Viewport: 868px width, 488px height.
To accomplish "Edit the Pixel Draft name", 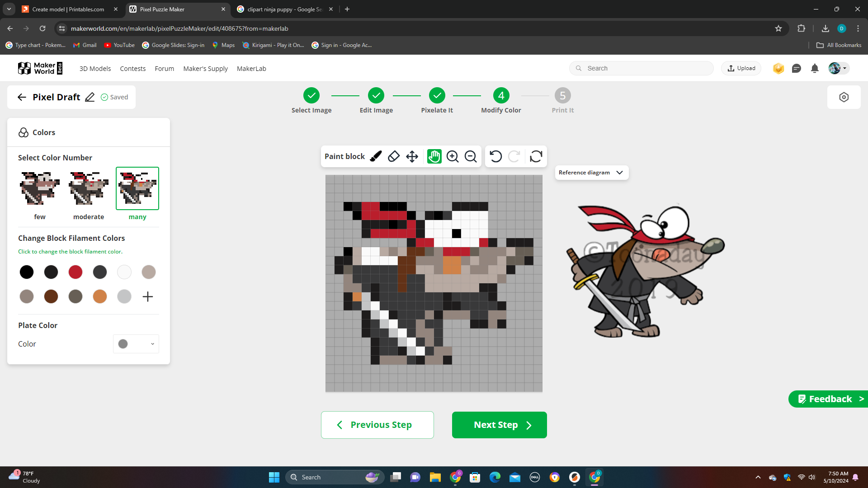I will point(90,97).
